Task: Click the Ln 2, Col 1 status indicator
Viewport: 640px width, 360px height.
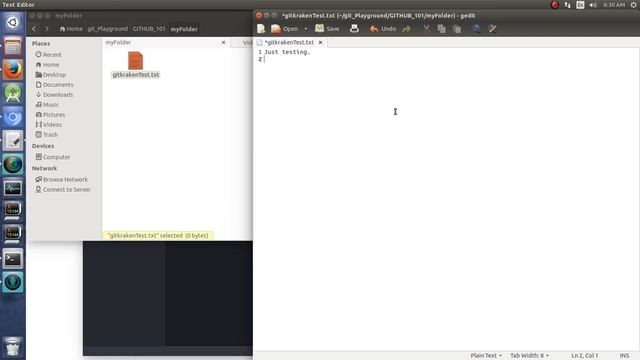Action: tap(584, 356)
